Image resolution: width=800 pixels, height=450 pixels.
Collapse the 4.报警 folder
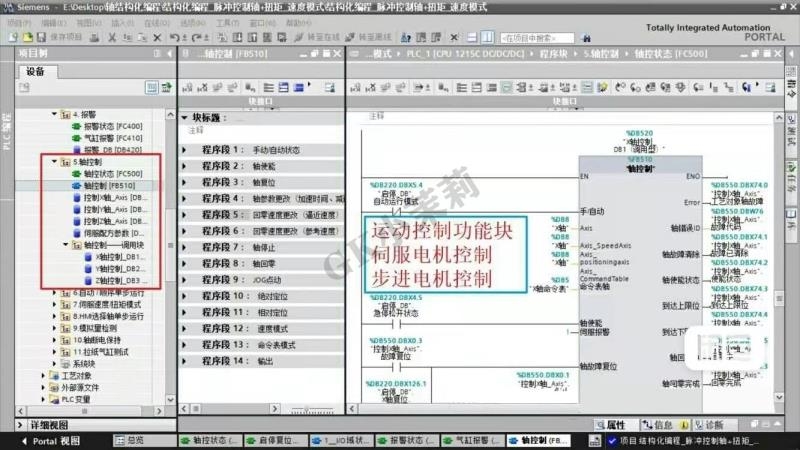[x=54, y=114]
